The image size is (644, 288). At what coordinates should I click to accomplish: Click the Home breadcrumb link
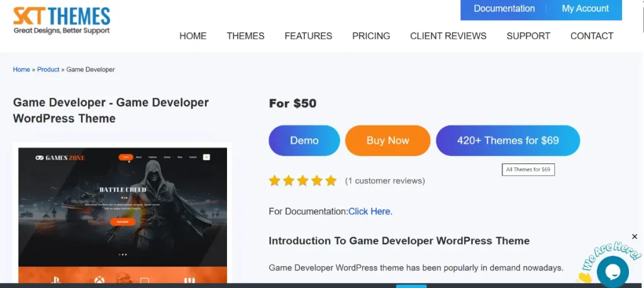(21, 69)
